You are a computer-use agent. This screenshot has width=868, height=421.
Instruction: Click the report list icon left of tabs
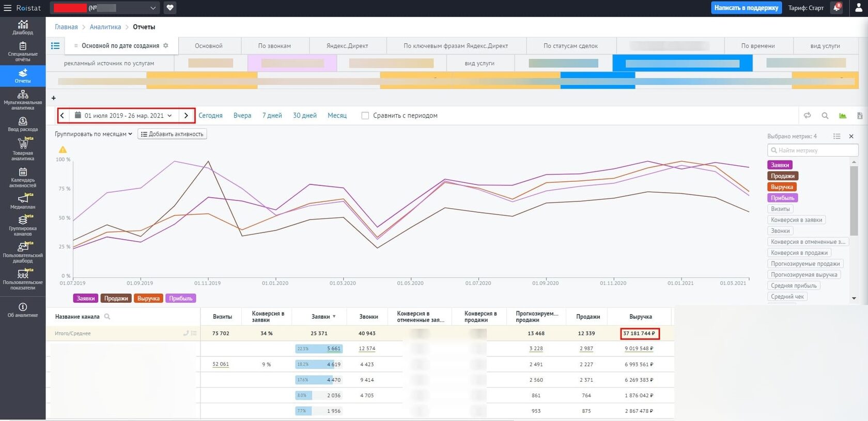(x=55, y=45)
